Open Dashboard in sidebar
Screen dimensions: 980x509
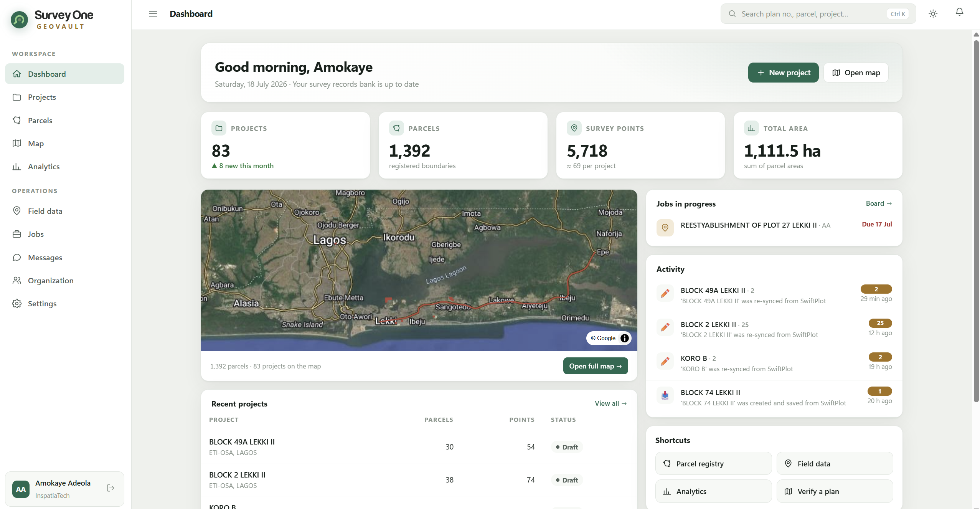click(64, 74)
